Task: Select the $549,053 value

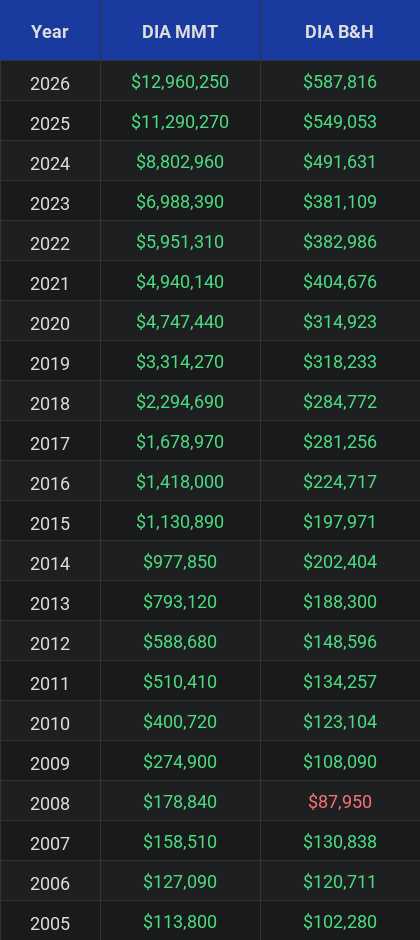Action: click(x=340, y=122)
